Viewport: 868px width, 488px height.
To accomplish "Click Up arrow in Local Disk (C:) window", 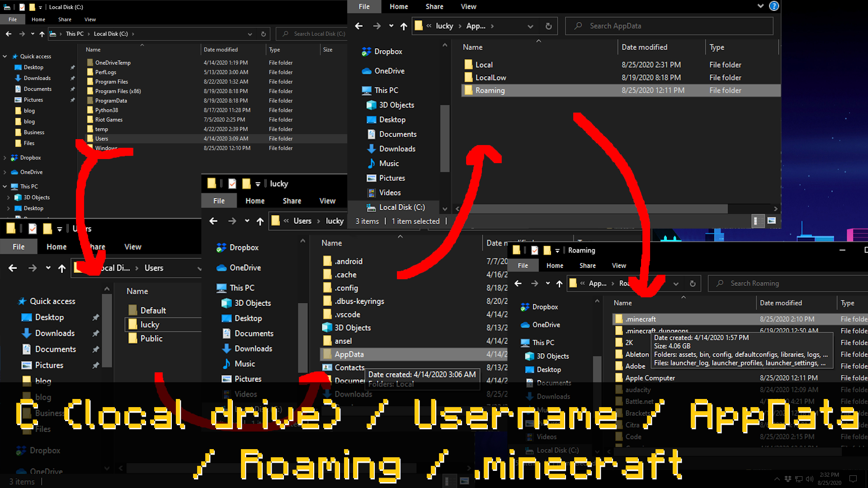I will click(42, 34).
